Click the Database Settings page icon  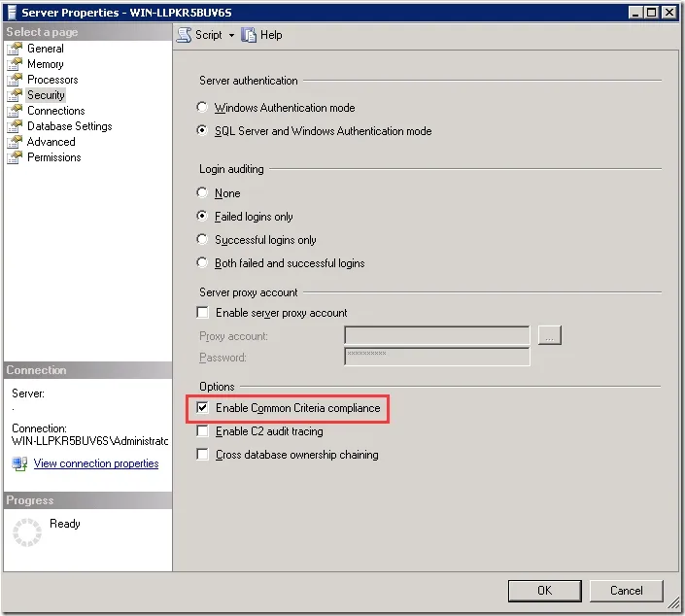coord(15,126)
